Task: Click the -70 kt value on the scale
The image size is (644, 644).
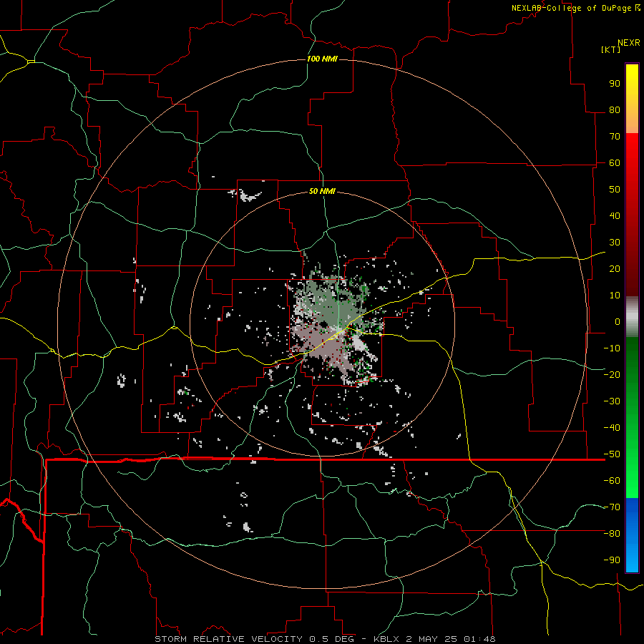Action: [x=612, y=507]
